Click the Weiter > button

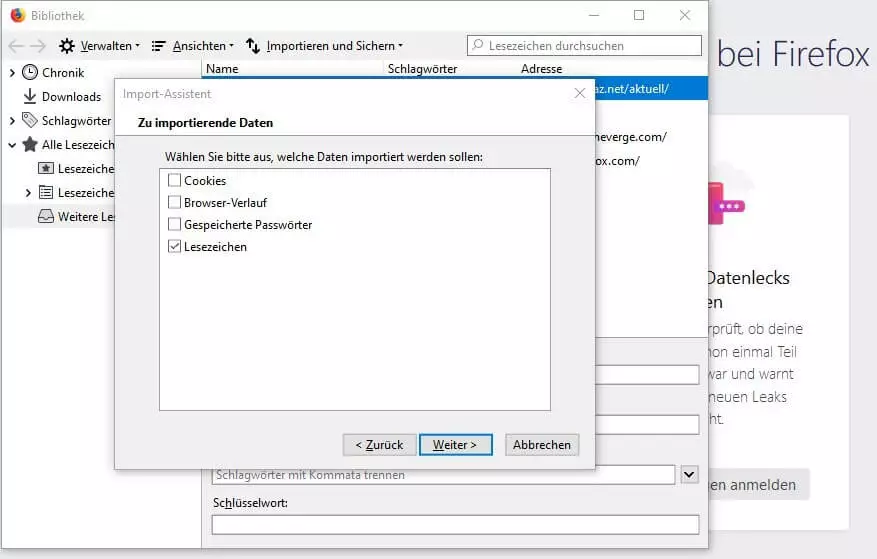[x=455, y=445]
